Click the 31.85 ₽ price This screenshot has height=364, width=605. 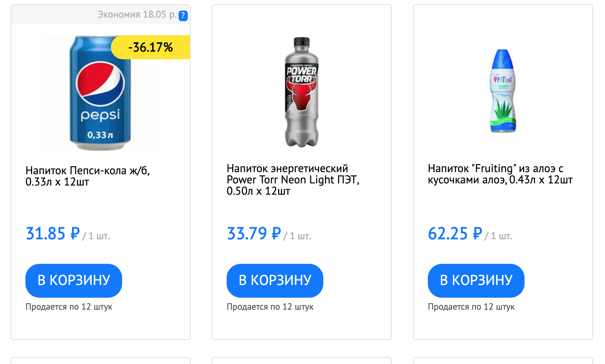pyautogui.click(x=53, y=233)
